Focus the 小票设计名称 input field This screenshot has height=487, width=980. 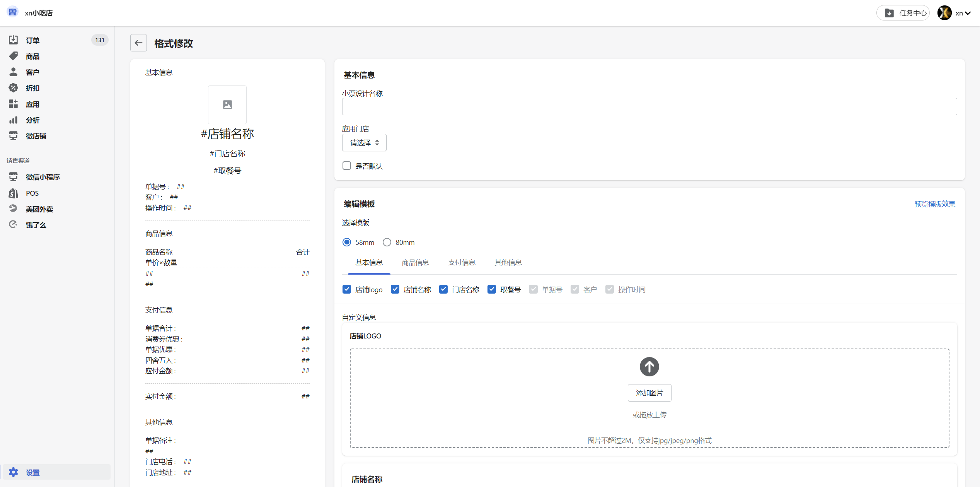[x=649, y=106]
